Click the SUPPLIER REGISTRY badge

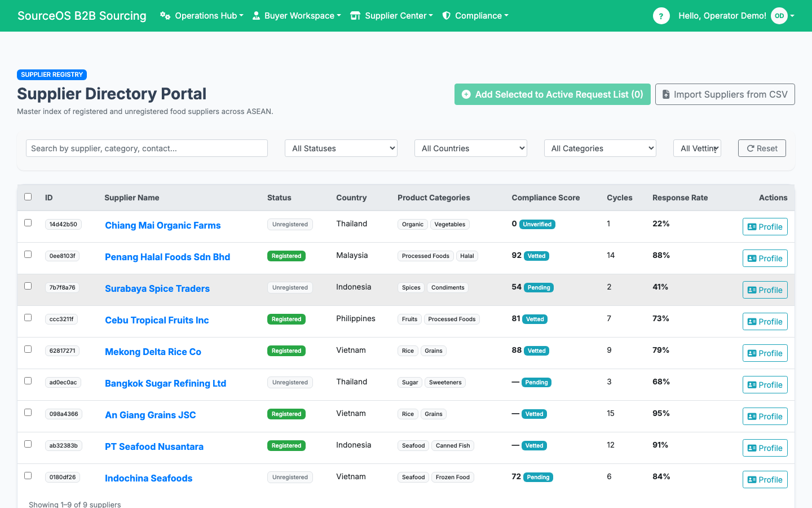tap(52, 75)
